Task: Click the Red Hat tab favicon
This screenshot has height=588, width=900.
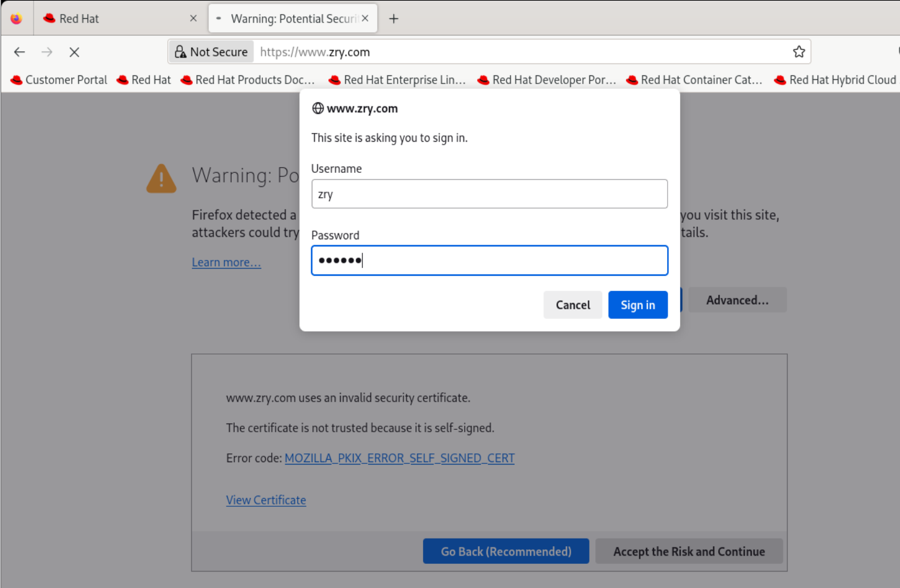Action: pyautogui.click(x=49, y=18)
